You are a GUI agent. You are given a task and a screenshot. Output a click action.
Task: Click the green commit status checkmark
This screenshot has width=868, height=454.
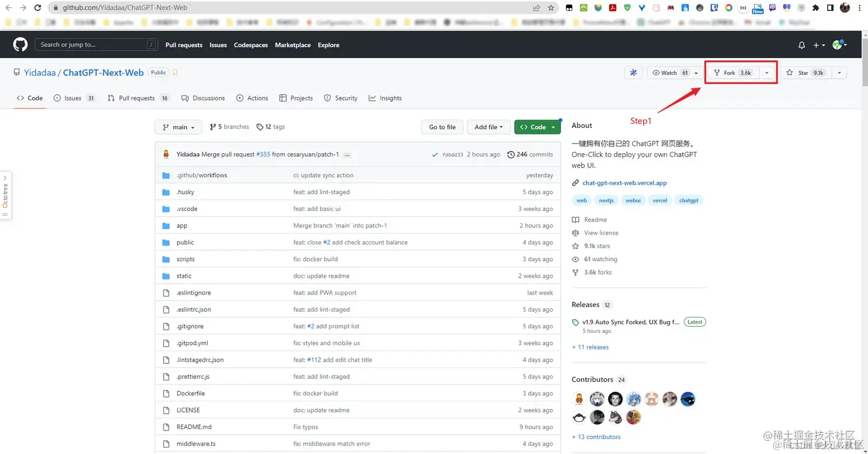(x=435, y=154)
